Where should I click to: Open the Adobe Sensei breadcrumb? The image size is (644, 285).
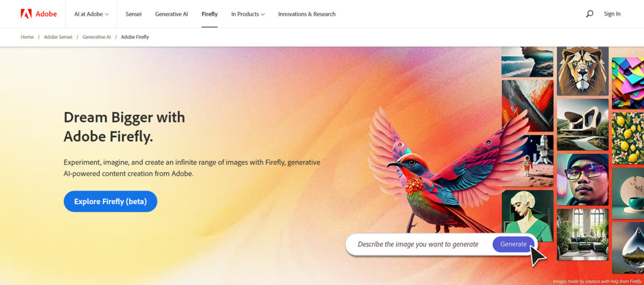(x=58, y=37)
